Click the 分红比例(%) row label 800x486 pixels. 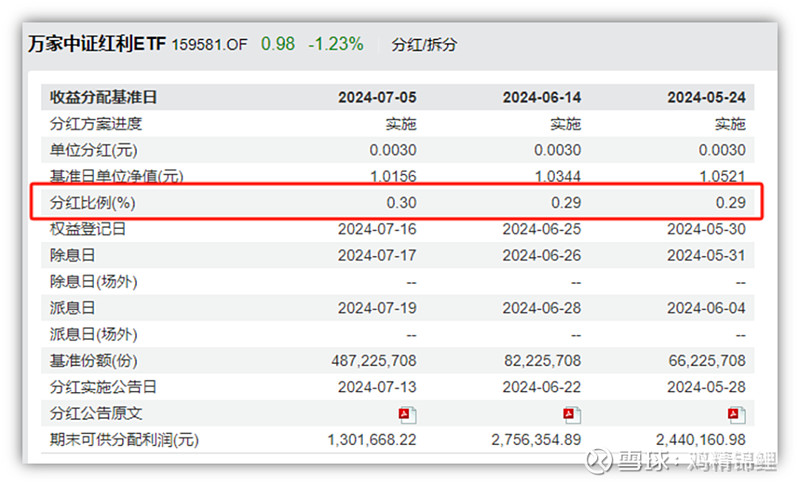click(92, 203)
